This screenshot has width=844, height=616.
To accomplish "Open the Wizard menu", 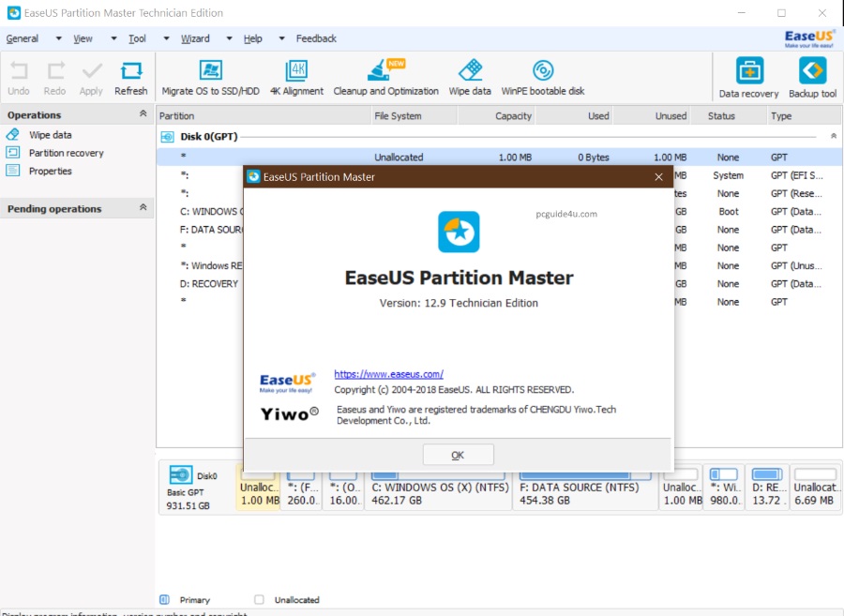I will [x=195, y=38].
